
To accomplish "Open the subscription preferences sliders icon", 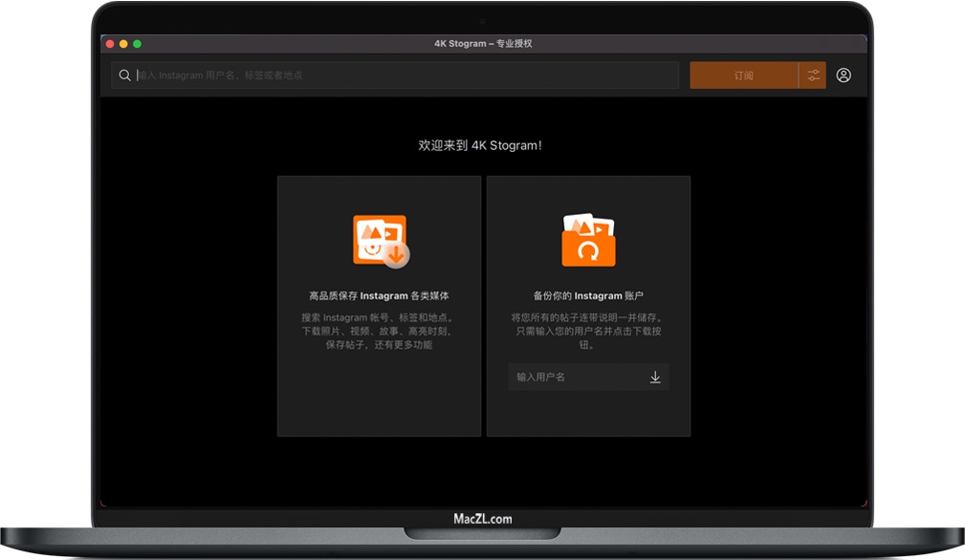I will point(813,75).
